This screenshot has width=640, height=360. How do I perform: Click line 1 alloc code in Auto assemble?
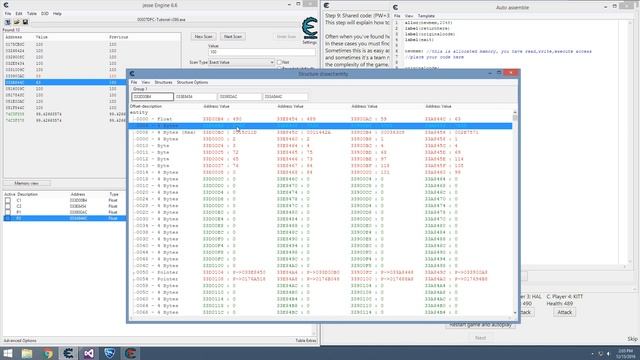(x=429, y=23)
